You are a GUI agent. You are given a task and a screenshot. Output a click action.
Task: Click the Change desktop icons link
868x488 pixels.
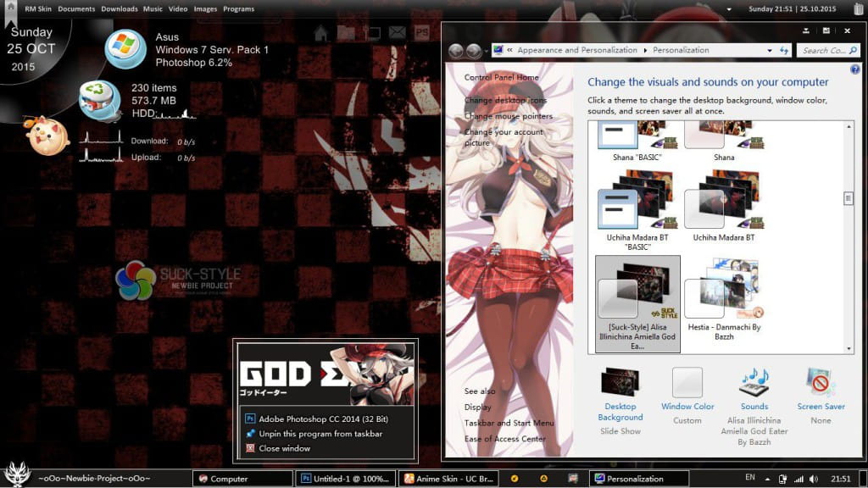[x=506, y=101]
